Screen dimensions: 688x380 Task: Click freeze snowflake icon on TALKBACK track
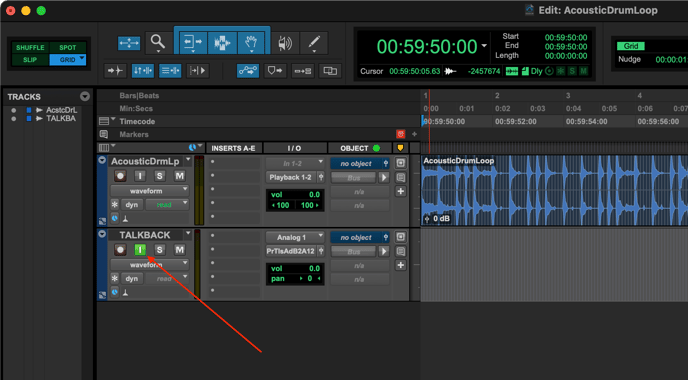(115, 278)
